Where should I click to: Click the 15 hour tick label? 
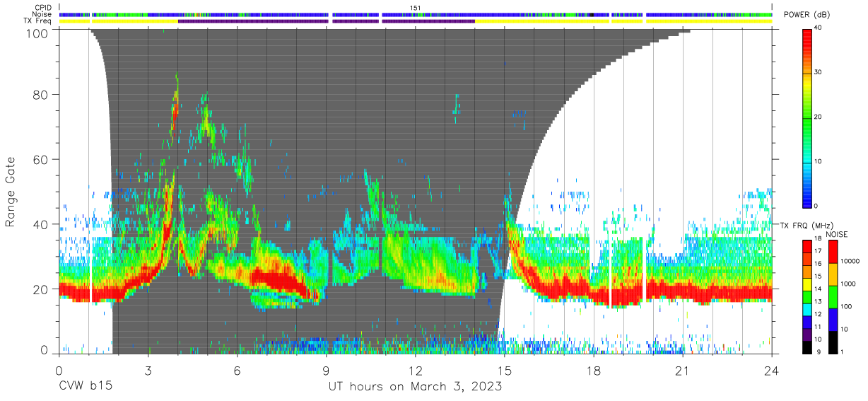click(x=505, y=371)
